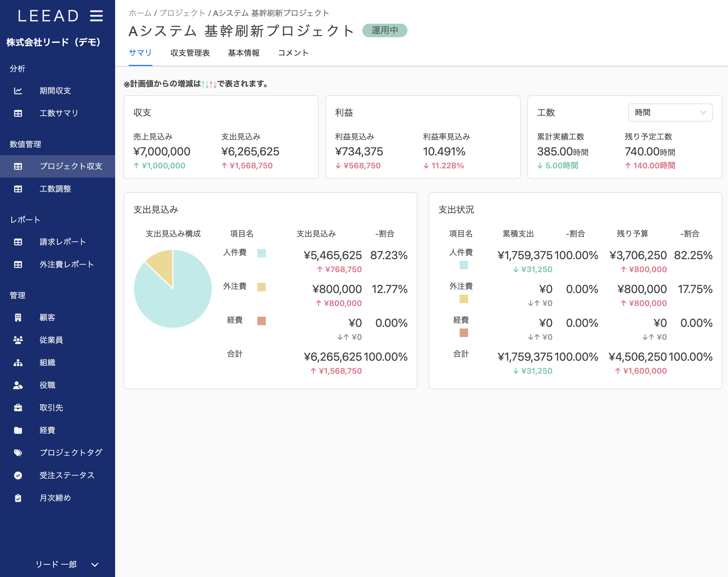
Task: Click the プロジェクト breadcrumb link
Action: [182, 13]
